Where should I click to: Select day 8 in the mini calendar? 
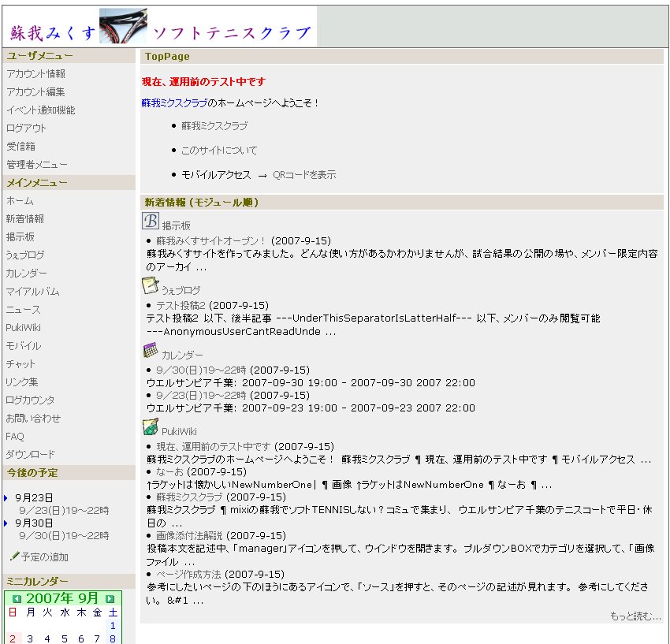[x=112, y=638]
